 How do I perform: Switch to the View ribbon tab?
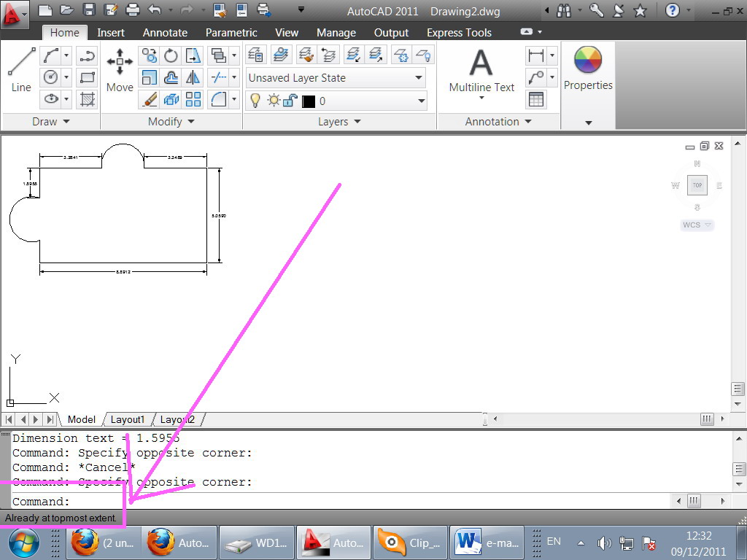pyautogui.click(x=286, y=32)
